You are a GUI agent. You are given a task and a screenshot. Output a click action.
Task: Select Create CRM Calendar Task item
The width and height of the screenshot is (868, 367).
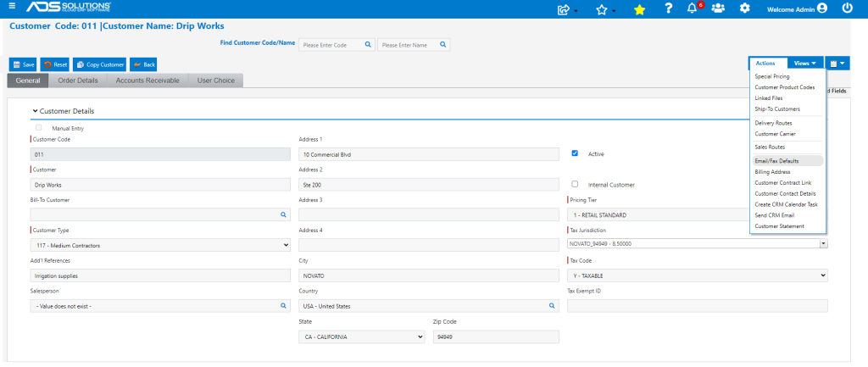(786, 204)
